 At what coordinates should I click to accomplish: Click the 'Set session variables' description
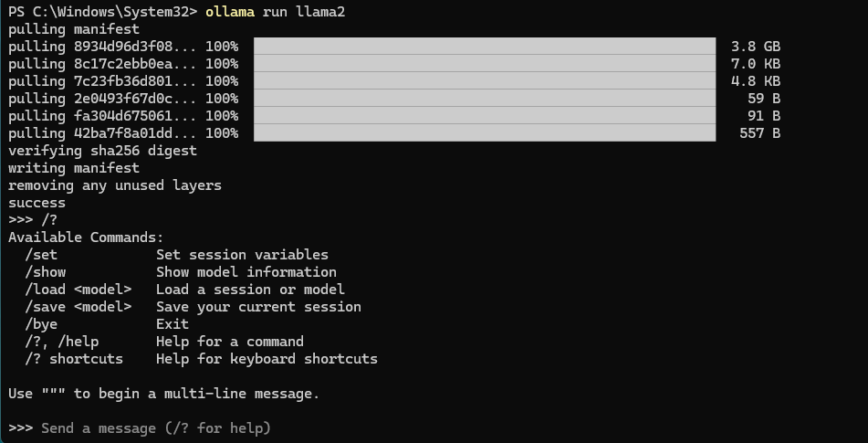242,255
